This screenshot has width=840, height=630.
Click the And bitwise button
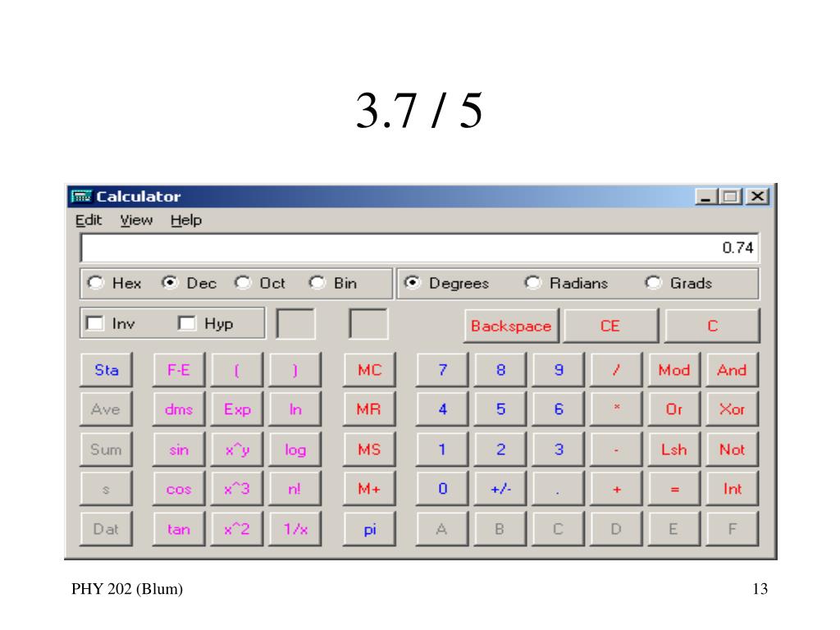pos(732,370)
